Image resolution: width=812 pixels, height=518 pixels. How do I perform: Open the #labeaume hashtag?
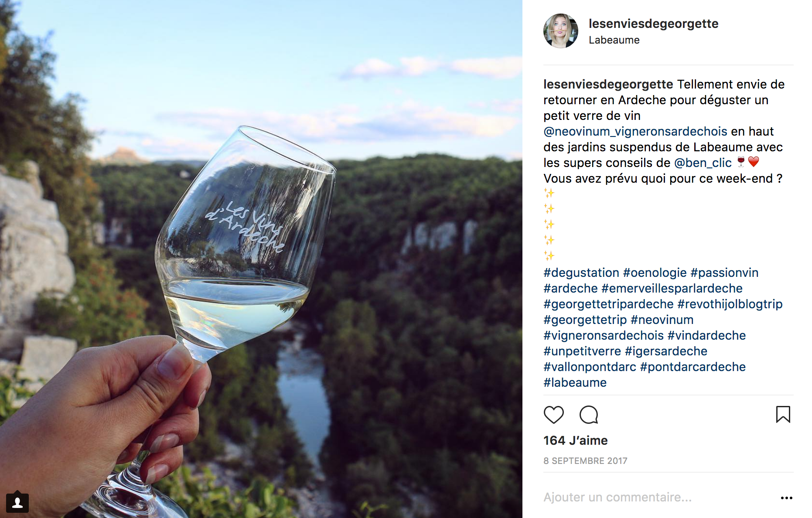coord(575,382)
